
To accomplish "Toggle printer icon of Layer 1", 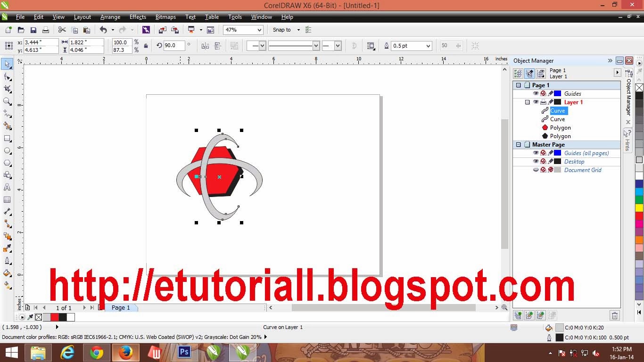I will tap(543, 102).
